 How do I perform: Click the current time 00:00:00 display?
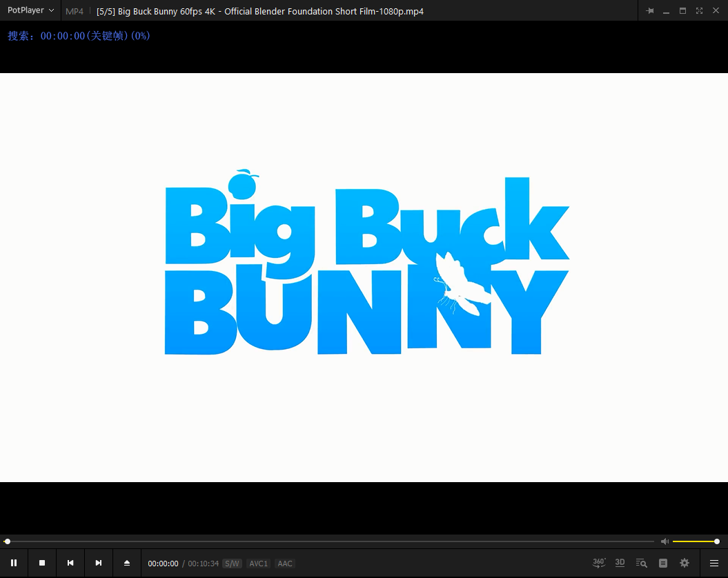pyautogui.click(x=163, y=564)
